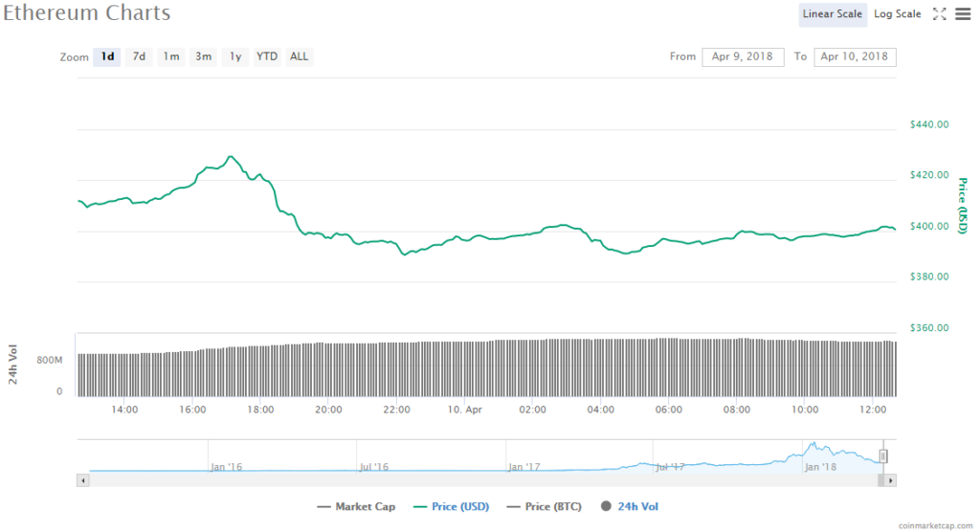
Task: Choose the YTD zoom option
Action: [x=267, y=56]
